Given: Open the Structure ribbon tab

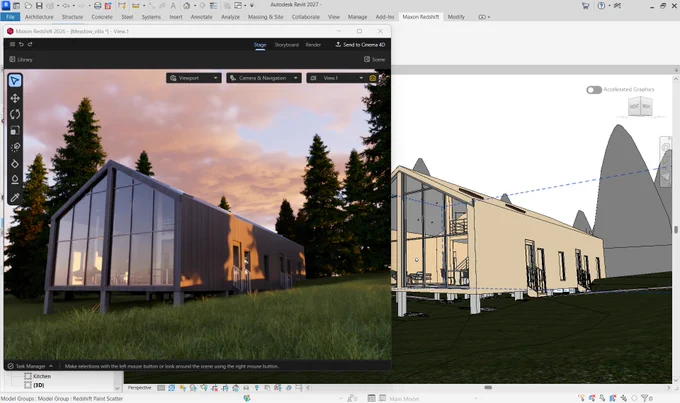Looking at the screenshot, I should pyautogui.click(x=72, y=17).
